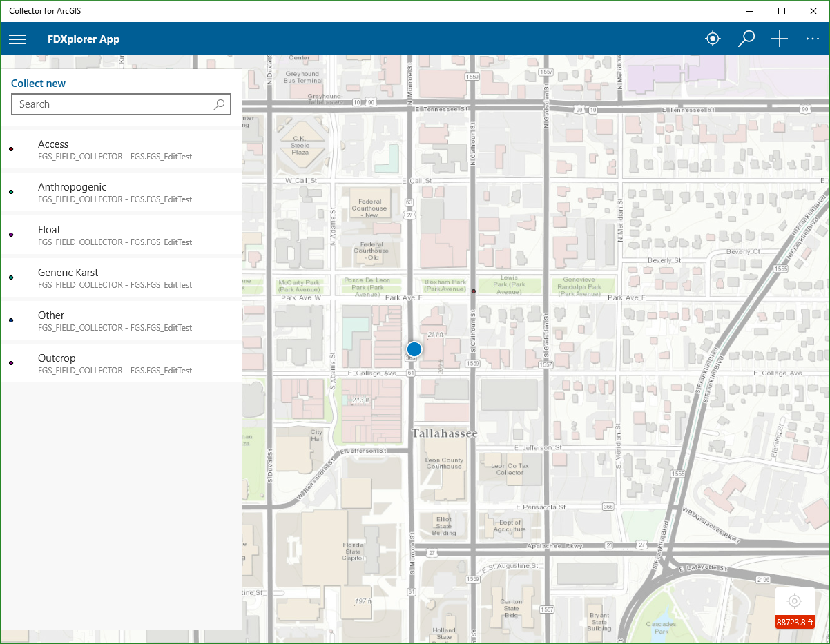Click the Carlton State Bldg label
Screen dimensions: 830x644
(512, 608)
